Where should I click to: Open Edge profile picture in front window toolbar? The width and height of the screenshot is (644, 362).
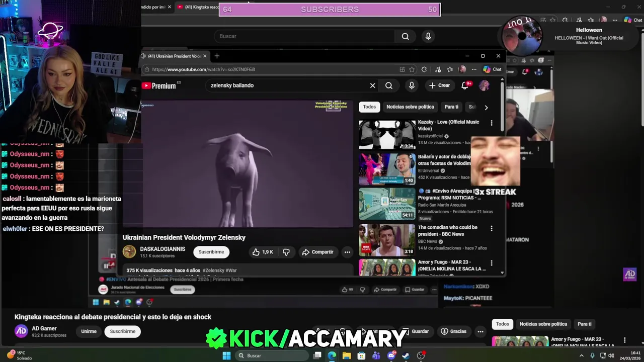[x=462, y=69]
